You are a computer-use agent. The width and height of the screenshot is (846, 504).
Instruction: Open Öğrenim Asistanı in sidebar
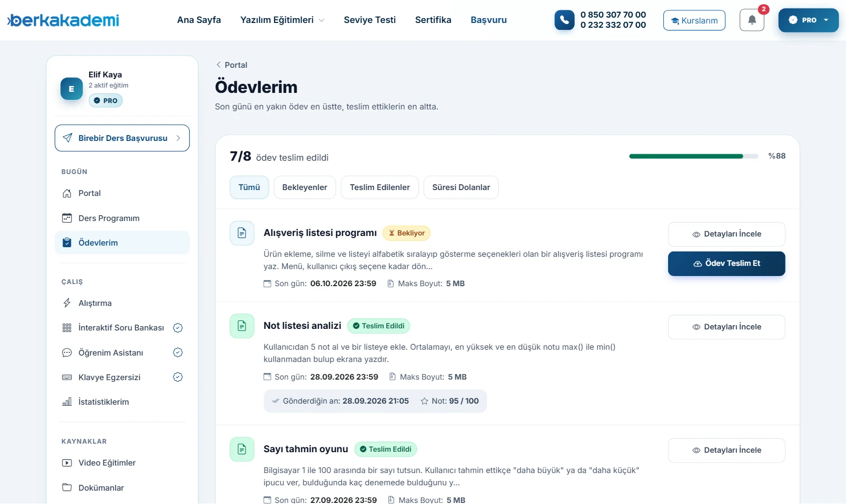coord(122,352)
